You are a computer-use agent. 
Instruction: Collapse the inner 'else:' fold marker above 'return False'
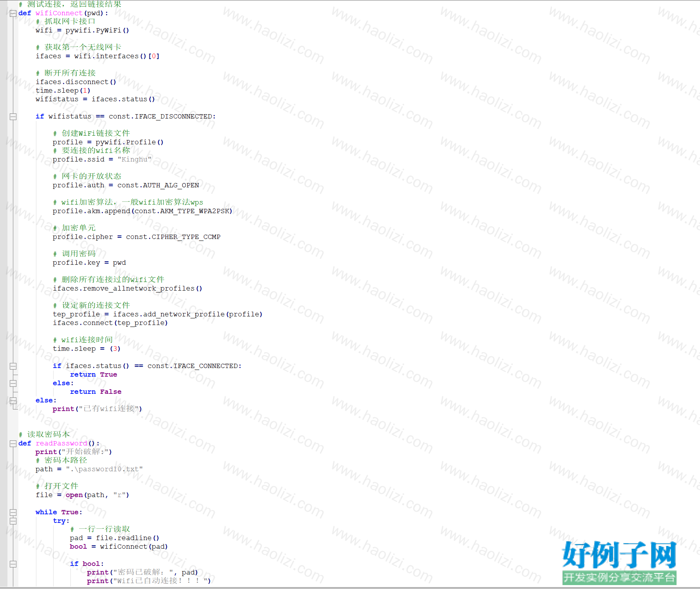click(x=13, y=383)
